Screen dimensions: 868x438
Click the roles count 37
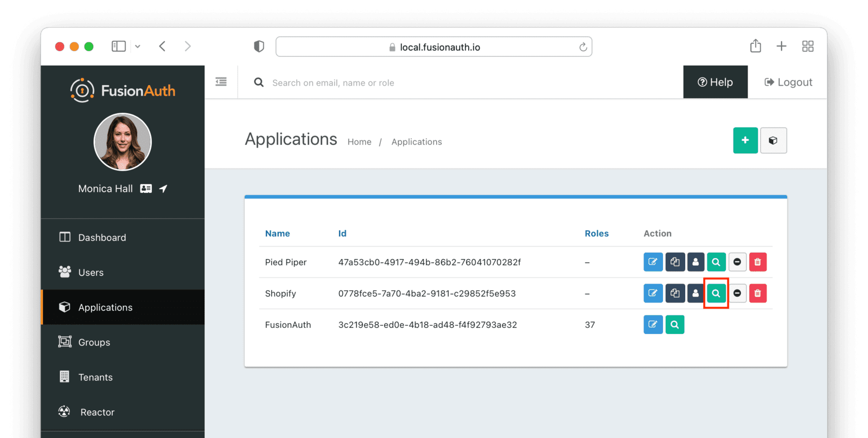[590, 325]
